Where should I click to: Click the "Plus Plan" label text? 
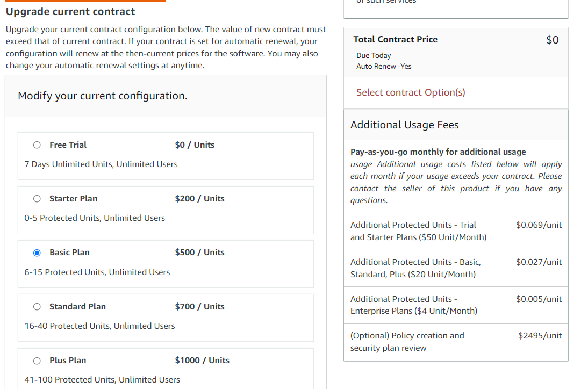pyautogui.click(x=68, y=361)
